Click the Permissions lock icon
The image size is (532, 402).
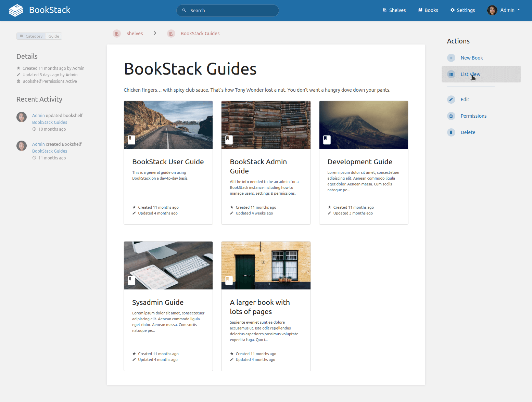click(451, 116)
